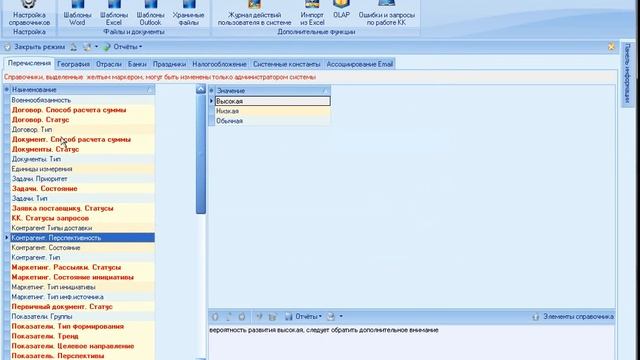Select the Контрагент. Типы доставки row
This screenshot has width=640, height=360.
pos(82,228)
